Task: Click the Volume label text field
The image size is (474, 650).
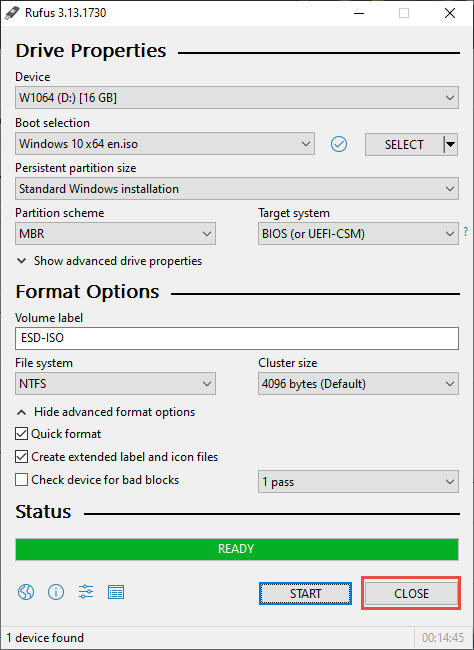Action: pyautogui.click(x=237, y=338)
